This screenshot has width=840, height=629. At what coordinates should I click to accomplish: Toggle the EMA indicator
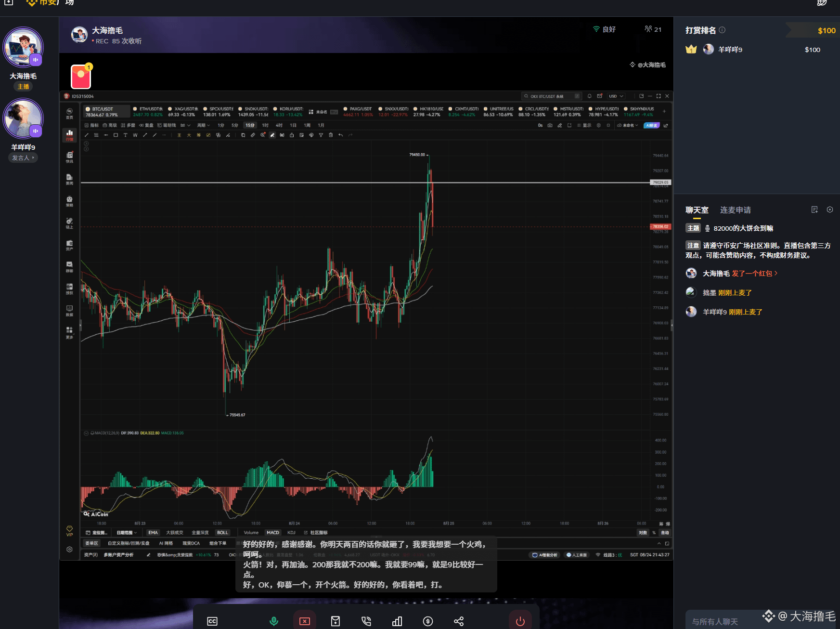pos(153,533)
